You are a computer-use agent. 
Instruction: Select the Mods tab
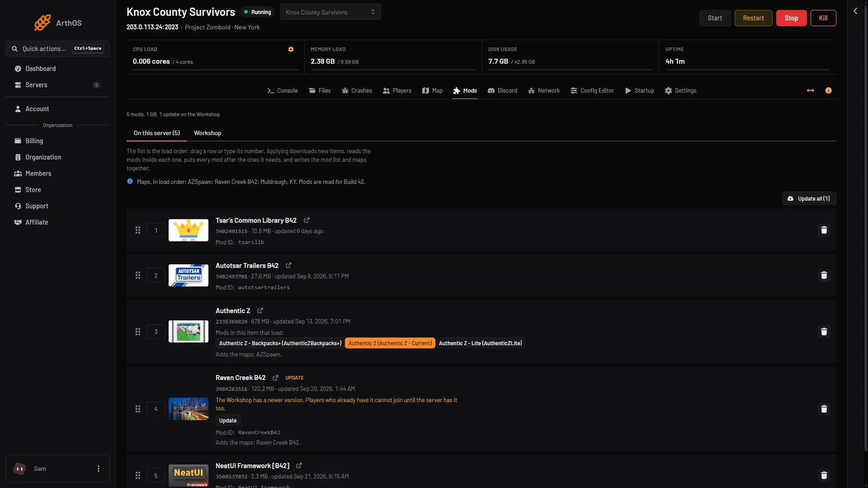point(465,91)
